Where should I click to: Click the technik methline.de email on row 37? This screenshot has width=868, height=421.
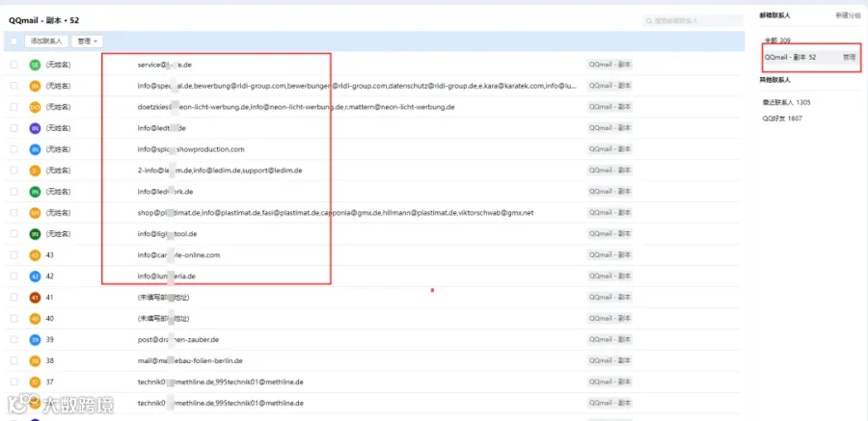tap(220, 382)
